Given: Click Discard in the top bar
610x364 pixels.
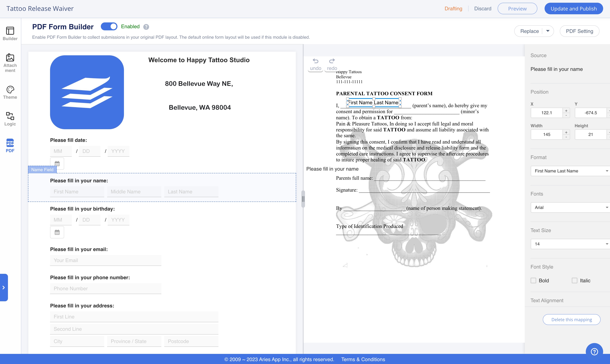Looking at the screenshot, I should pos(483,9).
